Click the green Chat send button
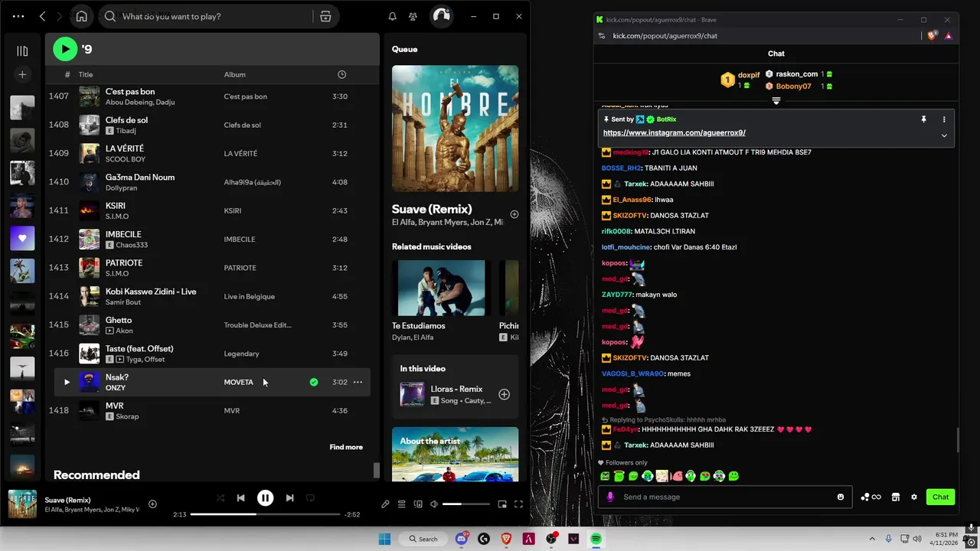 tap(940, 497)
